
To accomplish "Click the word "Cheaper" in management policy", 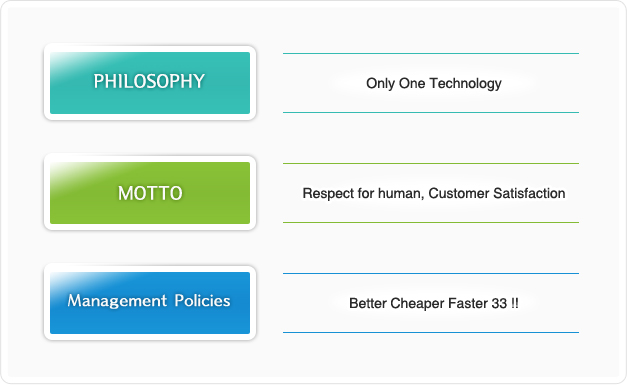I will click(x=417, y=304).
